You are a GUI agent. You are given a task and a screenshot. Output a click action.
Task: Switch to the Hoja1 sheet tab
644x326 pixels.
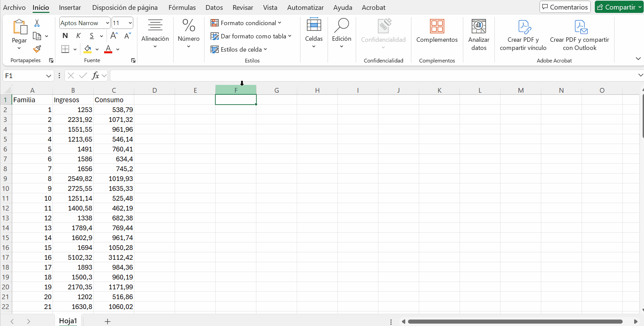pos(68,321)
